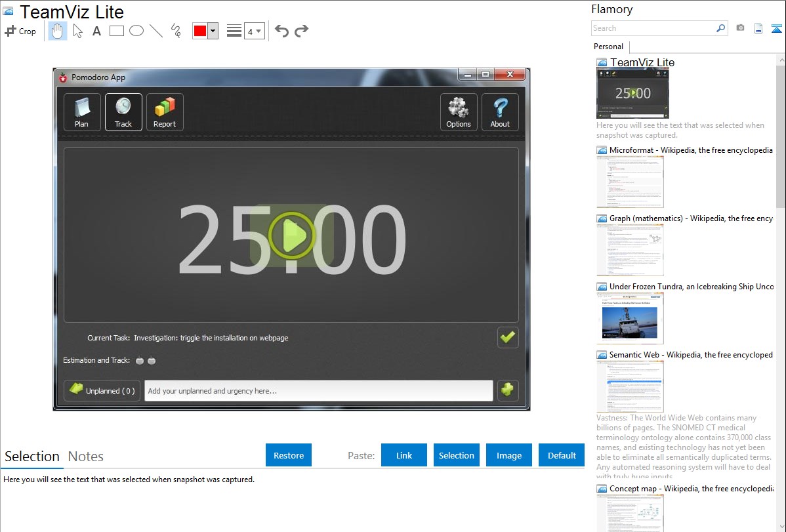
Task: Click the second estimation tomato icon
Action: (152, 361)
